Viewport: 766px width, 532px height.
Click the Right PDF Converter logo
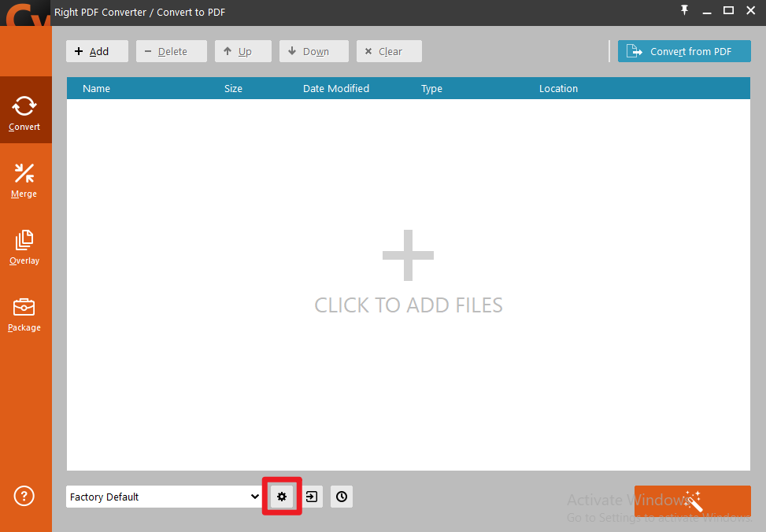tap(25, 13)
